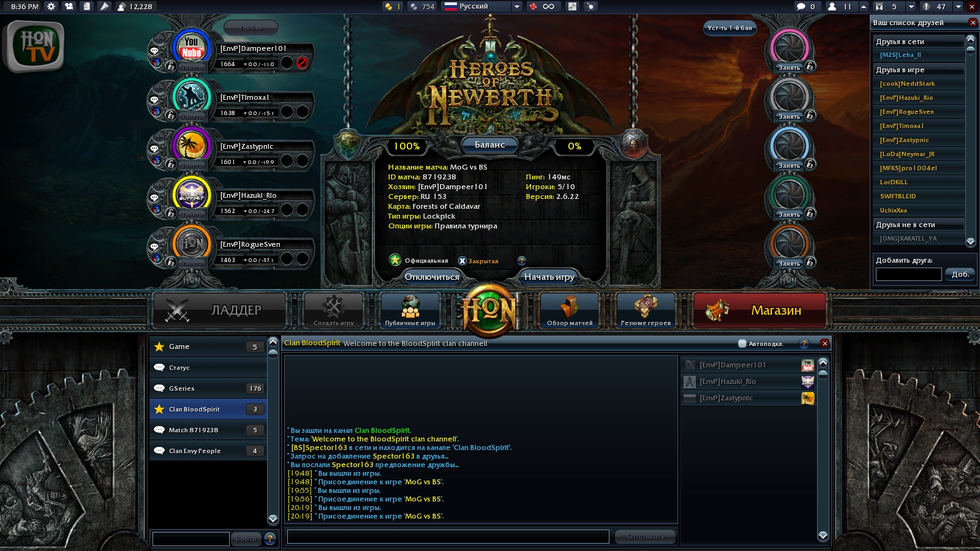Expand the dropdown arrow next to counter 5
Image resolution: width=980 pixels, height=551 pixels.
click(911, 6)
